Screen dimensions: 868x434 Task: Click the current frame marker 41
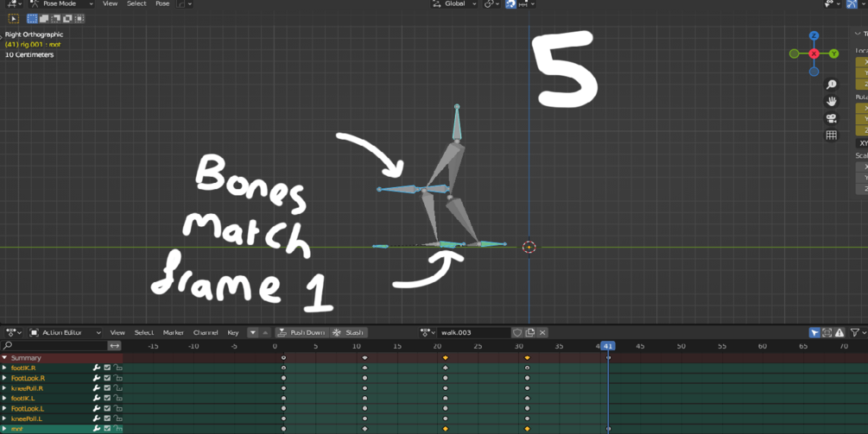[608, 346]
